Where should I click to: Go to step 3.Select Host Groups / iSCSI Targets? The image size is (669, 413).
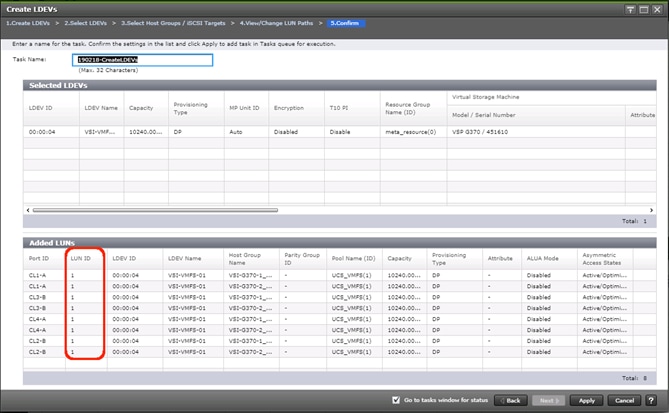(173, 23)
